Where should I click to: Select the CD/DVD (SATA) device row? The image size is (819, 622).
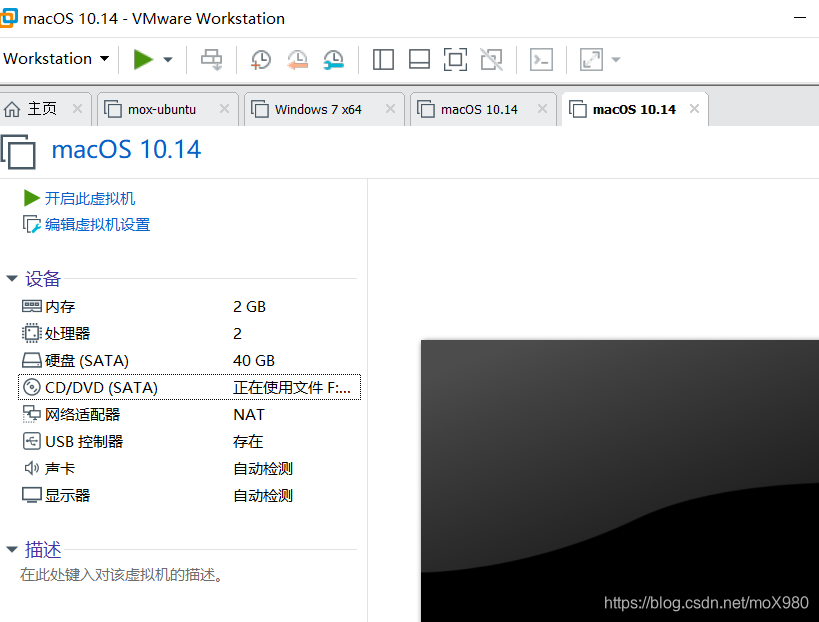(x=189, y=388)
